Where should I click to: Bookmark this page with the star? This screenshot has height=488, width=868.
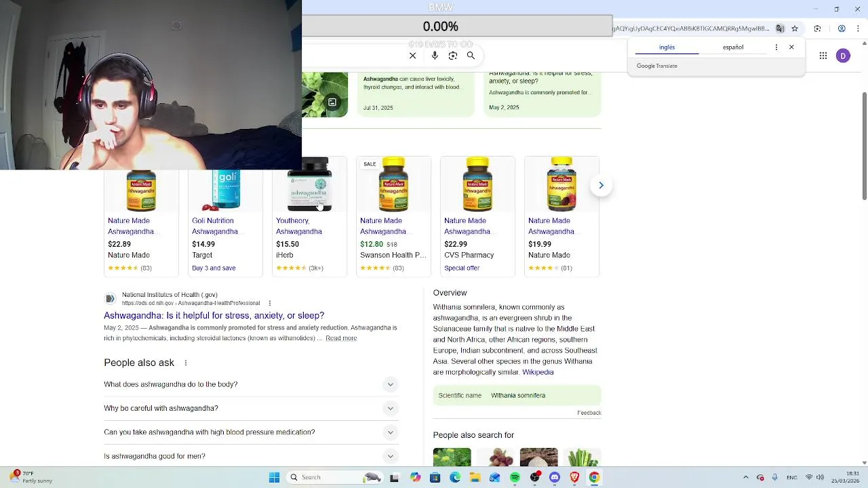tap(795, 28)
